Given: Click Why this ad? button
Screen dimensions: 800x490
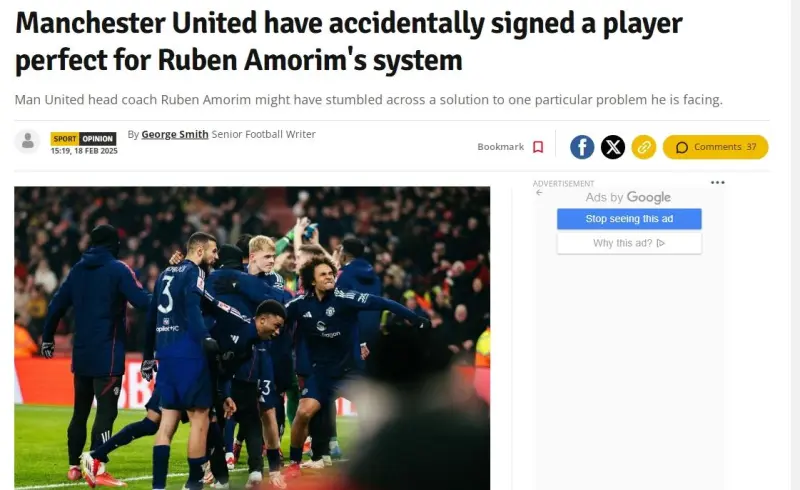Looking at the screenshot, I should tap(629, 243).
